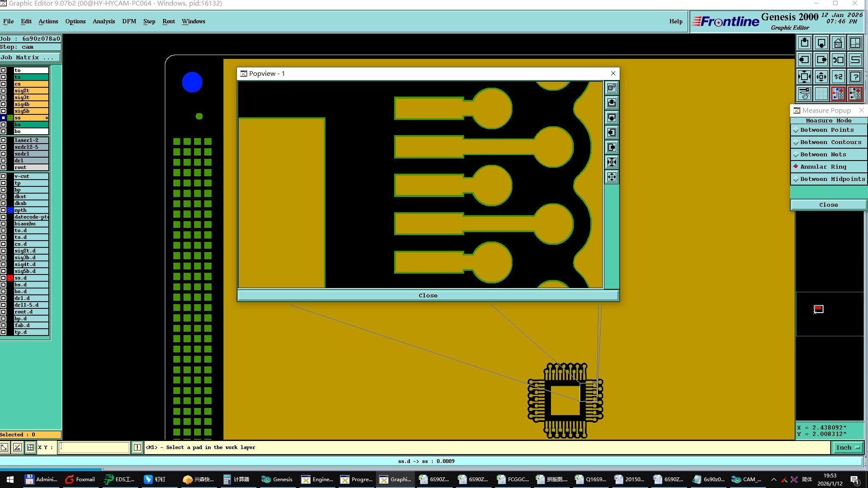Open the Inch units dropdown
Screen dimensions: 868x488
point(847,447)
